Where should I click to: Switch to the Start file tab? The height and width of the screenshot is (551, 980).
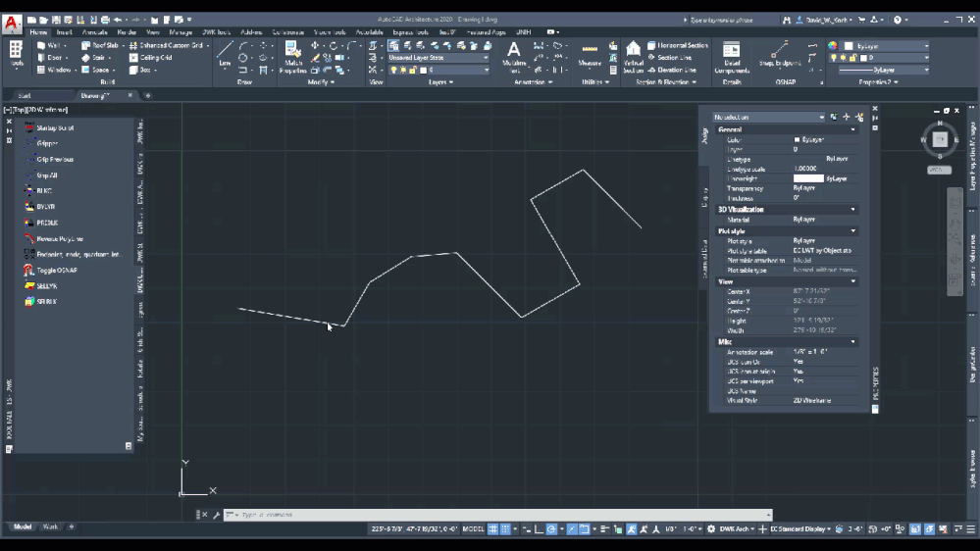click(x=25, y=95)
